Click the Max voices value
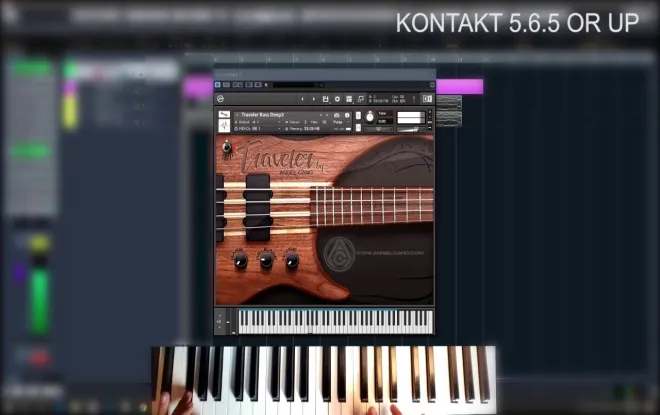This screenshot has width=660, height=415. coord(324,122)
